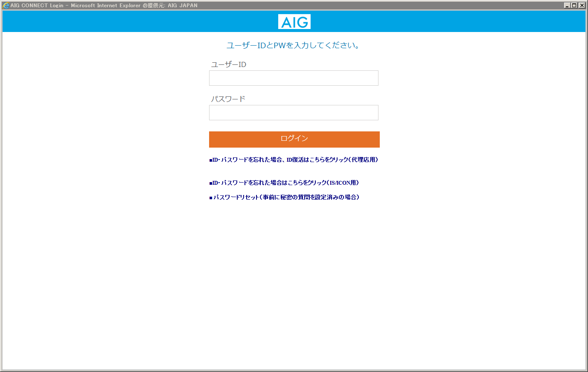Click the AIG logo in header
Image resolution: width=588 pixels, height=372 pixels.
coord(294,22)
